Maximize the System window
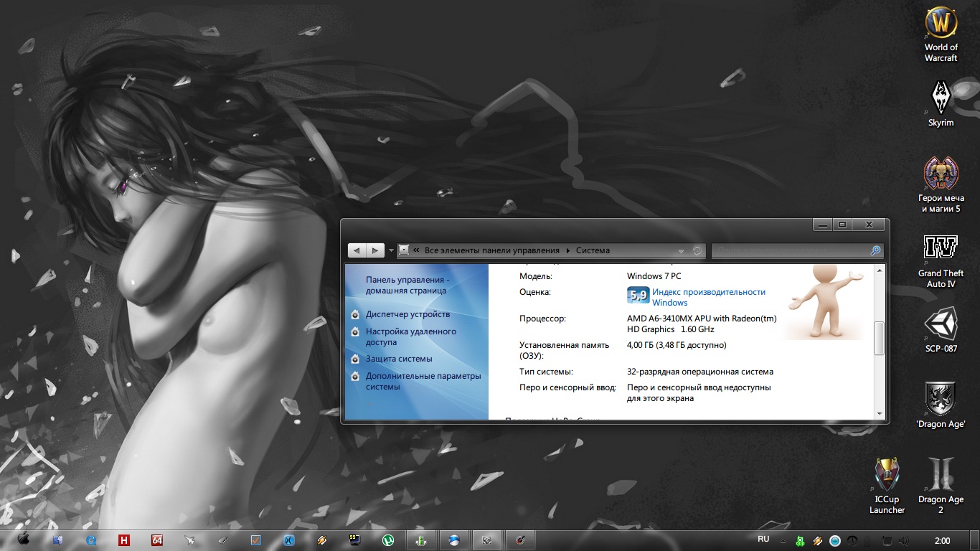Image resolution: width=980 pixels, height=551 pixels. point(842,225)
